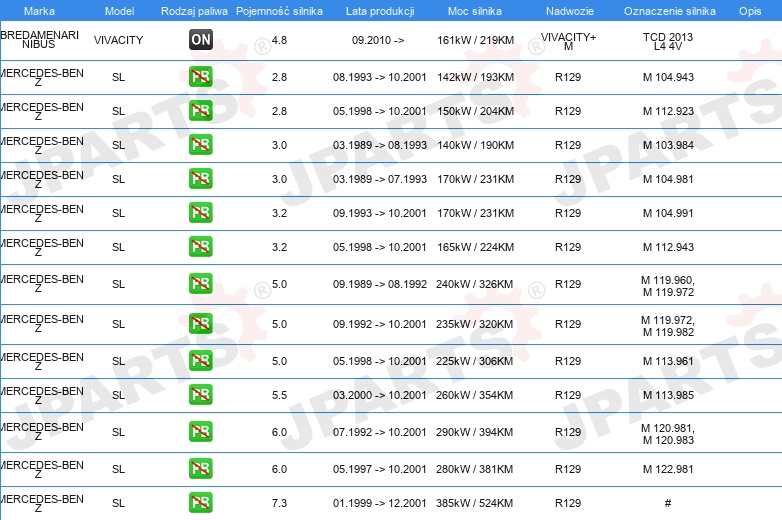Click the 260kW / 354KM power value
Image resolution: width=782 pixels, height=520 pixels.
pyautogui.click(x=474, y=394)
